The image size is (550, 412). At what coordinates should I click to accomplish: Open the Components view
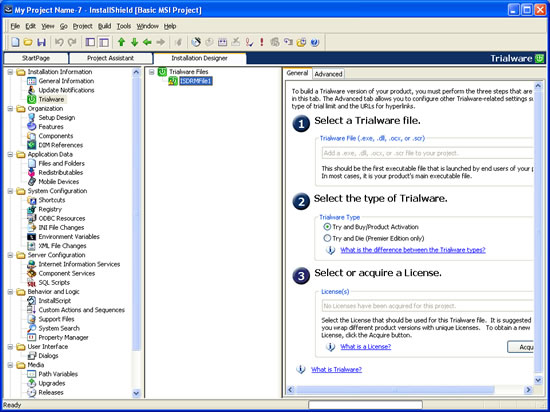point(56,136)
